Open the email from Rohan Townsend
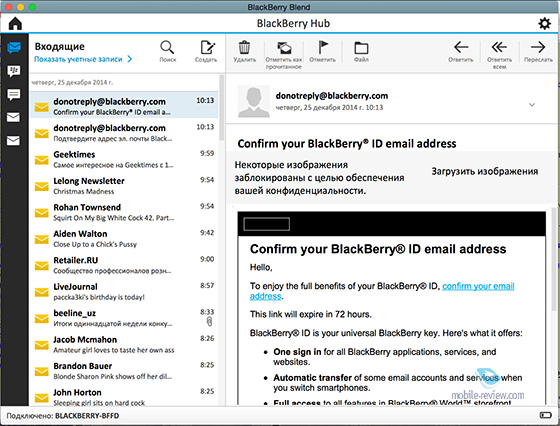This screenshot has width=560, height=426. click(x=124, y=212)
